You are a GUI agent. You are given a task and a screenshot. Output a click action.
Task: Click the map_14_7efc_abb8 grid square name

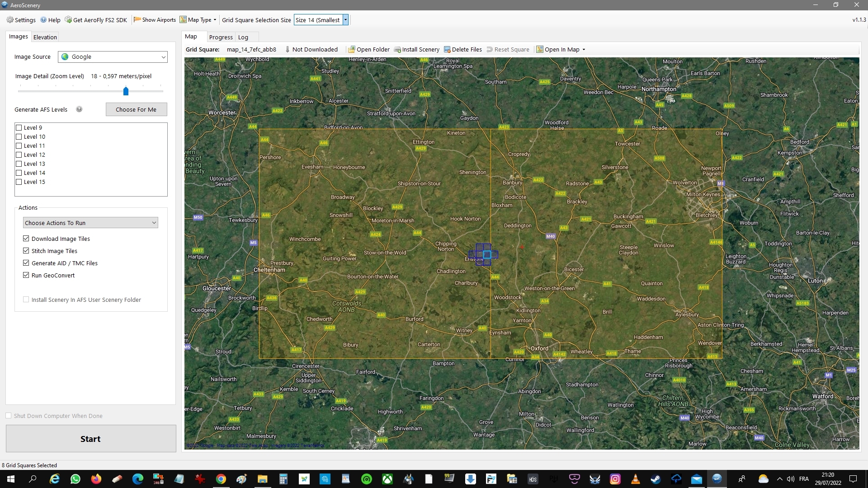(x=251, y=50)
